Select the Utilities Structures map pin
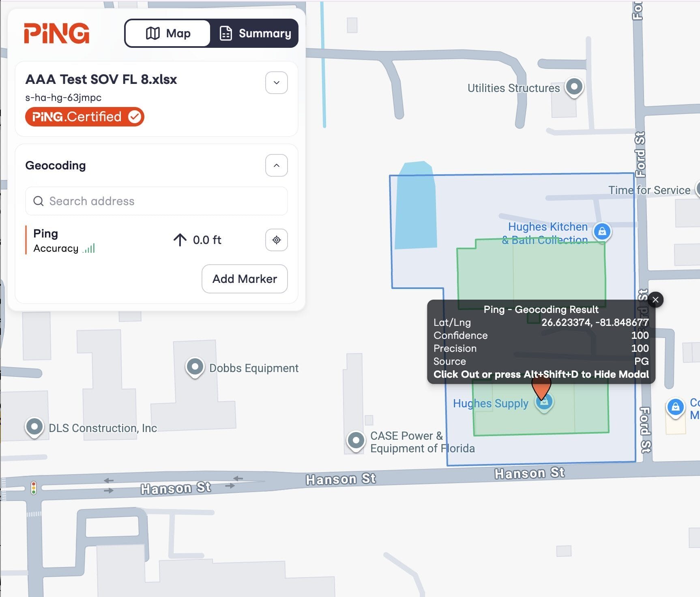 (574, 86)
